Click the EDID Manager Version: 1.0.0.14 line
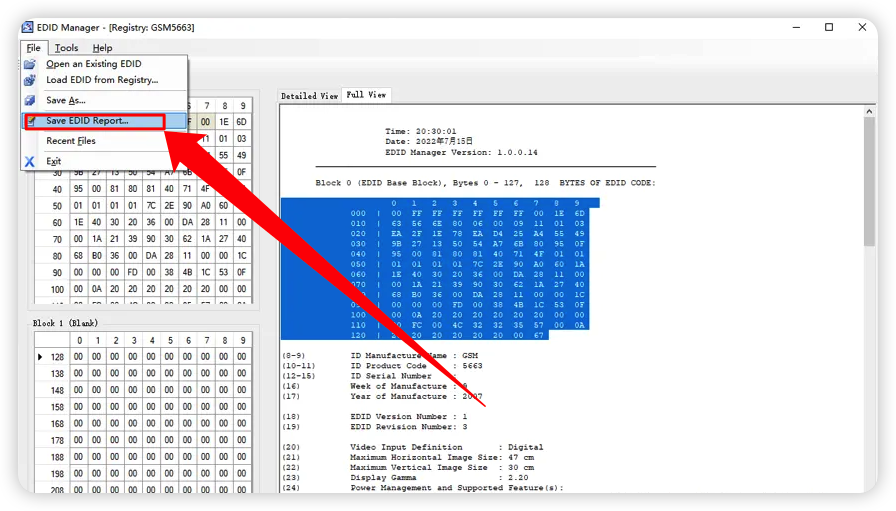896x511 pixels. tap(461, 153)
